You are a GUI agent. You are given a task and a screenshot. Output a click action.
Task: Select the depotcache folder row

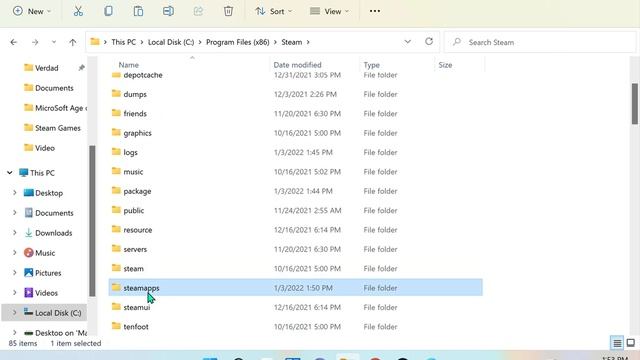point(296,76)
